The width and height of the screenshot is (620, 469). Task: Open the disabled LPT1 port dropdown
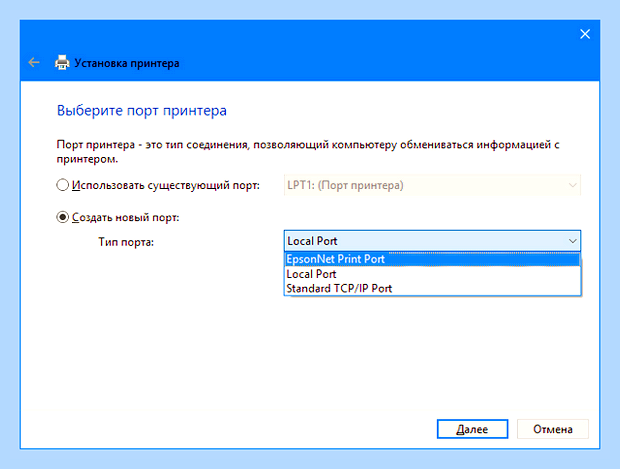pos(432,185)
